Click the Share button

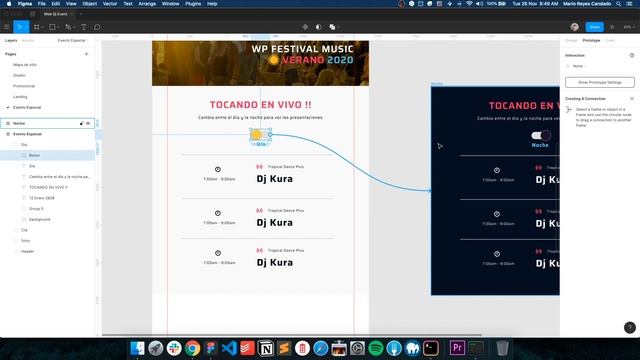point(594,27)
